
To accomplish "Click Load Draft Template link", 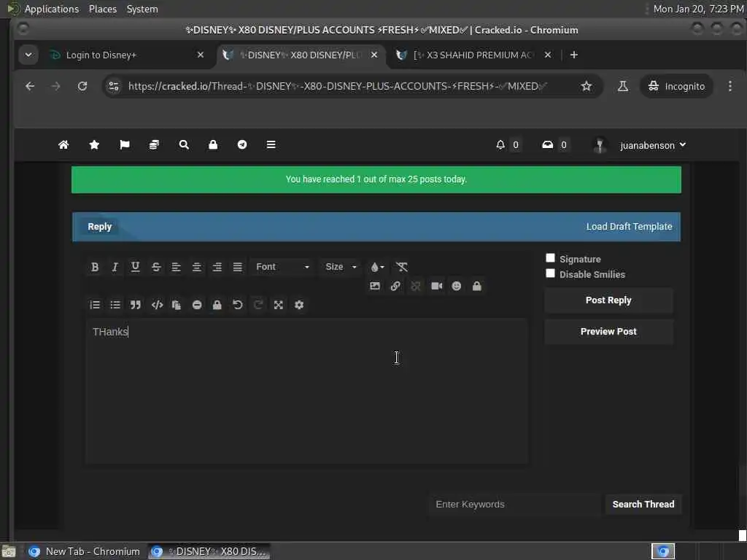I will [x=629, y=227].
